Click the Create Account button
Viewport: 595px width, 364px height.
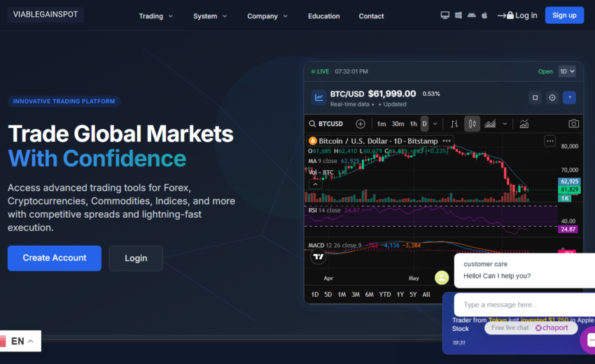pos(55,258)
